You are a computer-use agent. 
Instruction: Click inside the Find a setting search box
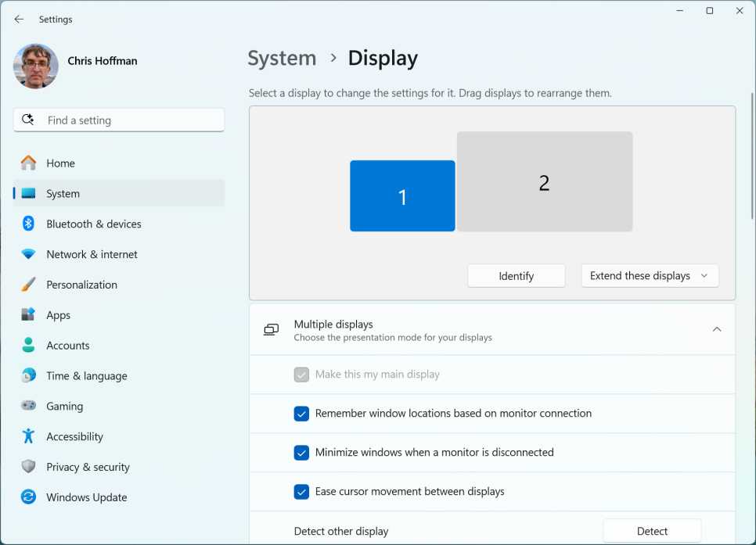pyautogui.click(x=117, y=120)
